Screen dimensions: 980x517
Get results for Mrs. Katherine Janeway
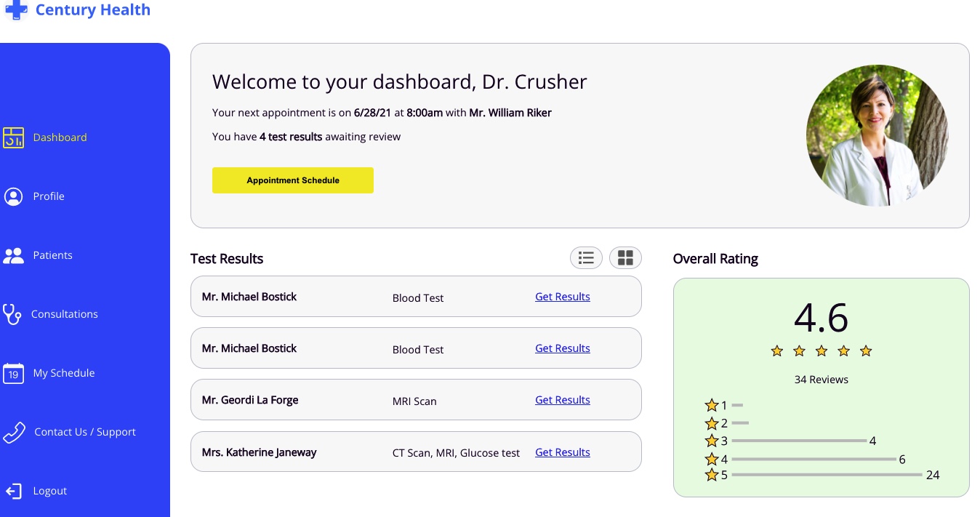click(x=562, y=452)
